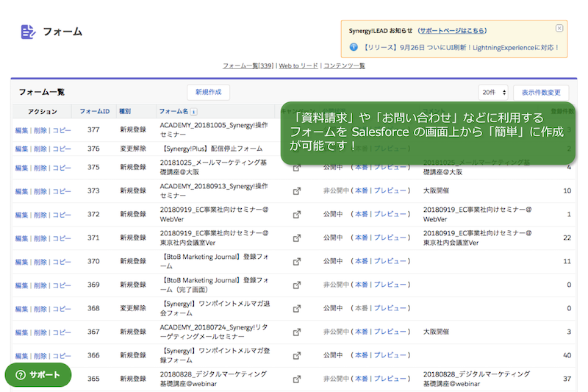Image resolution: width=588 pixels, height=392 pixels.
Task: Click 削除 for form 372
Action: pyautogui.click(x=40, y=215)
